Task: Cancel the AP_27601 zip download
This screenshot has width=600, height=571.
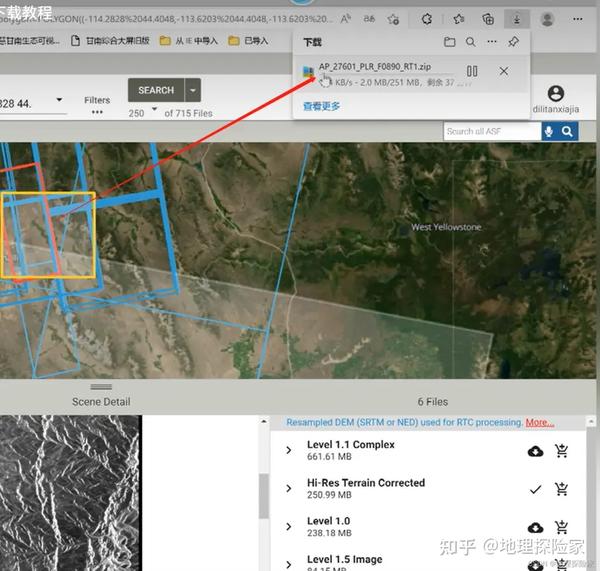Action: point(503,71)
